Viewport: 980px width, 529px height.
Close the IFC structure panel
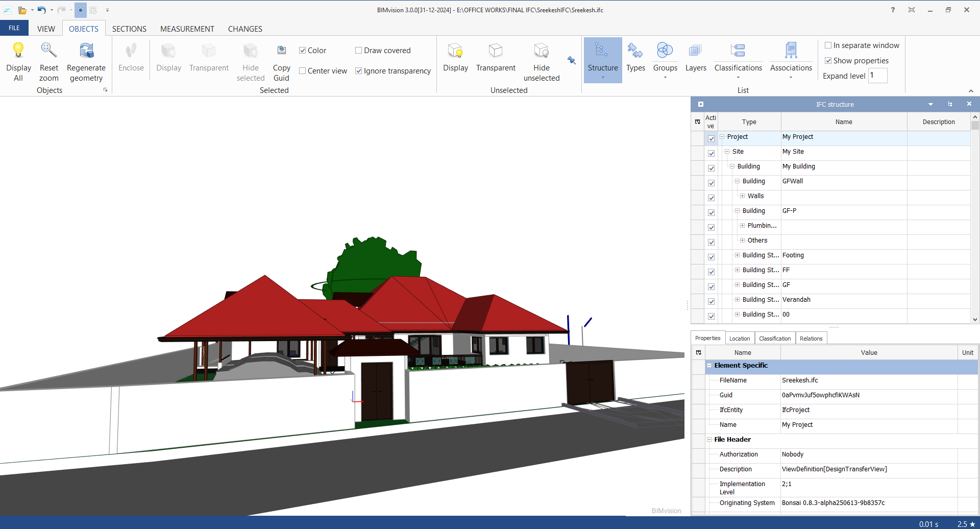click(969, 104)
